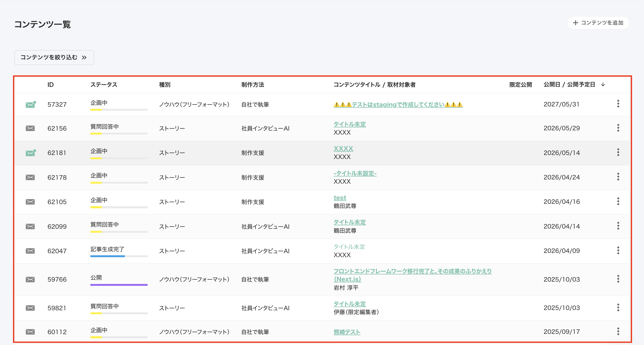Click the green mail icon for row 57327
Viewport: 644px width, 345px height.
pyautogui.click(x=30, y=105)
